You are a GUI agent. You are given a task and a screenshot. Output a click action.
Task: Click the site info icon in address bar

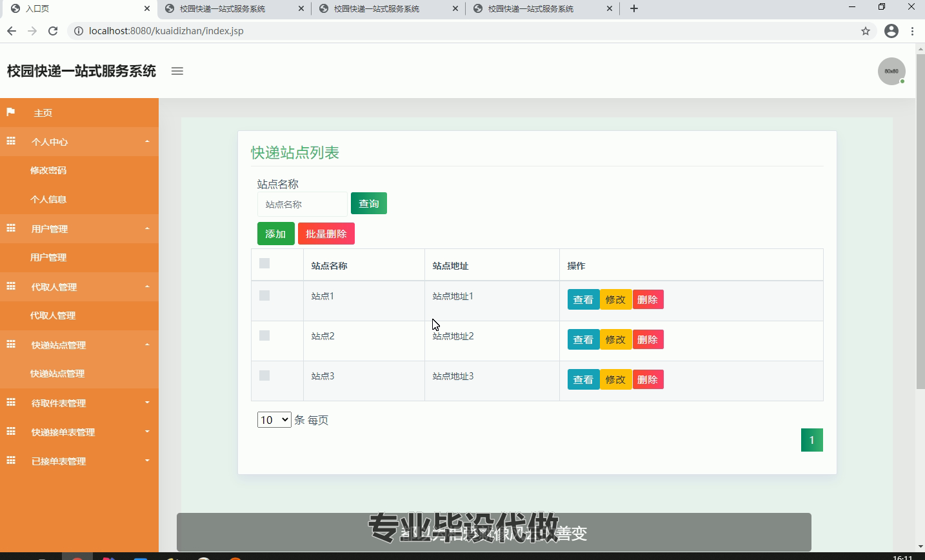pos(77,31)
